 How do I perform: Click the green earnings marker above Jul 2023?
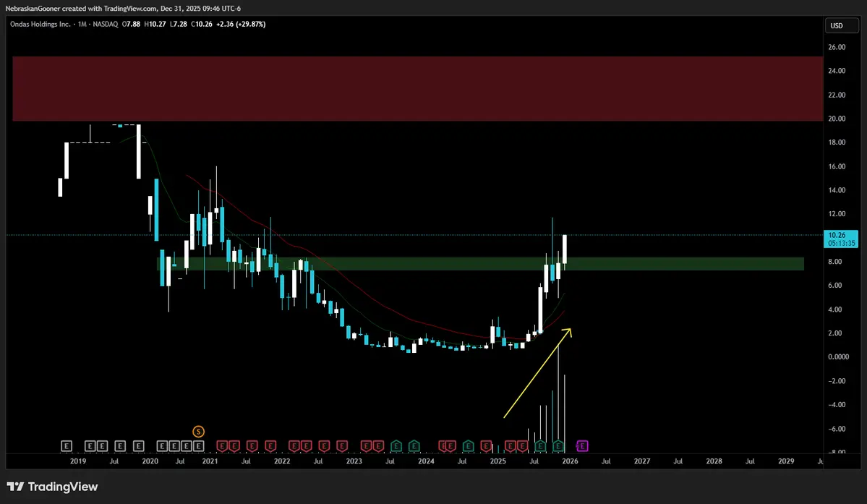coord(396,446)
